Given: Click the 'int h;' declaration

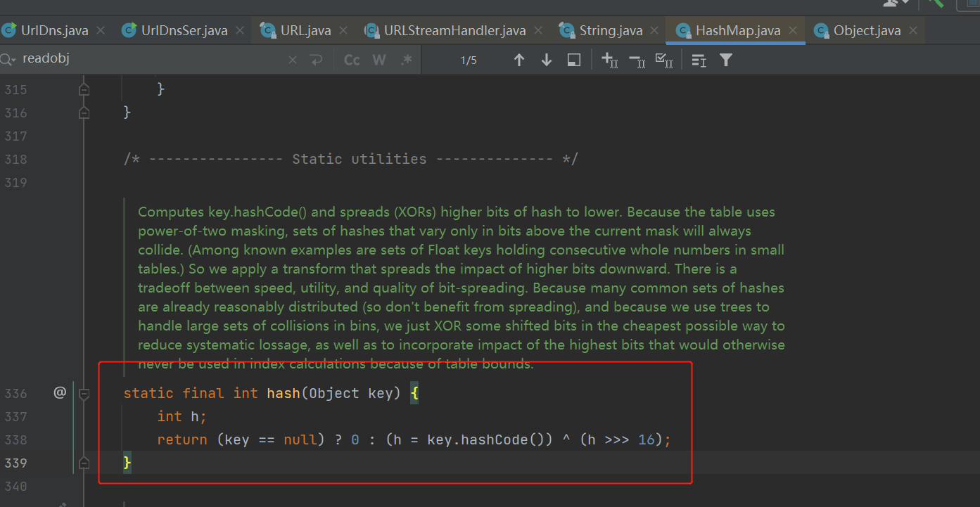Looking at the screenshot, I should [182, 416].
